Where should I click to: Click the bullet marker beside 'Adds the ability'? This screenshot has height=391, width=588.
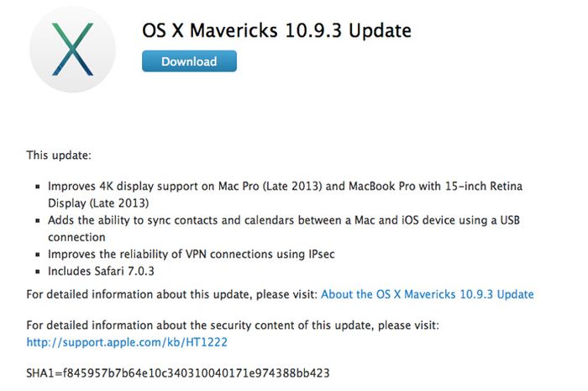point(38,220)
